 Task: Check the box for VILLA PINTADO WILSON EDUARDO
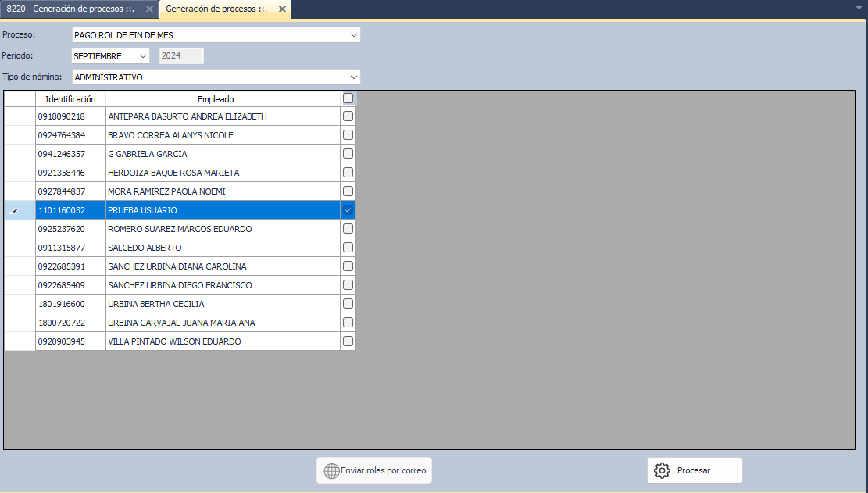click(348, 341)
